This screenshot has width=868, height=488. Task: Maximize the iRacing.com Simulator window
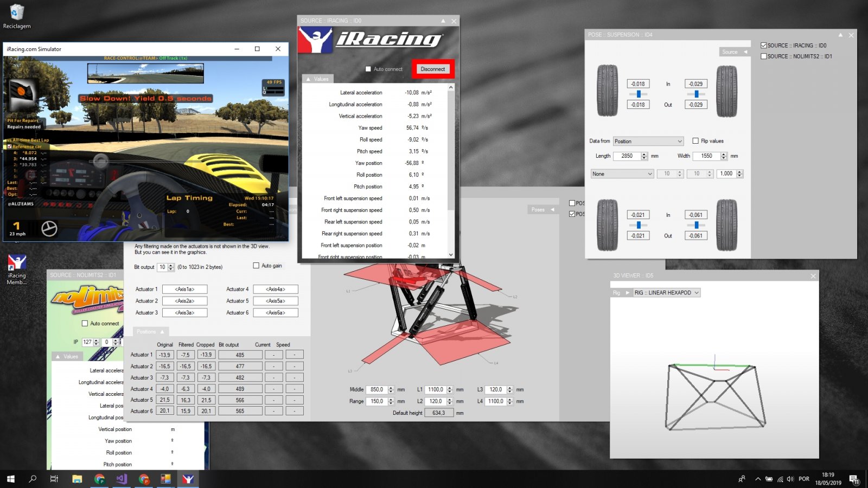tap(257, 49)
